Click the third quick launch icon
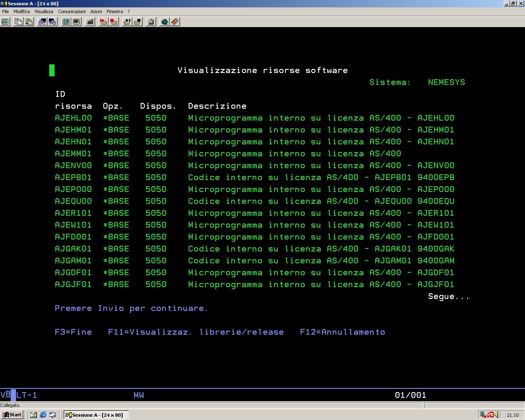Viewport: 525px width, 420px height. (x=52, y=415)
